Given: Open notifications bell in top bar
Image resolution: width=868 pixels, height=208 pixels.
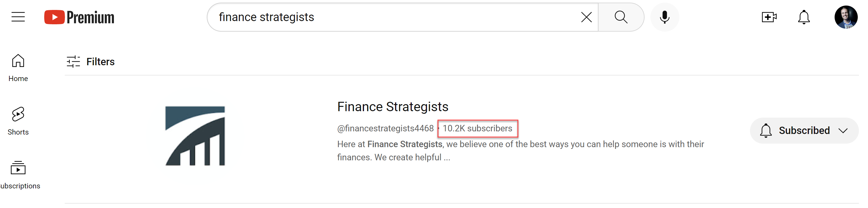Looking at the screenshot, I should (x=804, y=17).
